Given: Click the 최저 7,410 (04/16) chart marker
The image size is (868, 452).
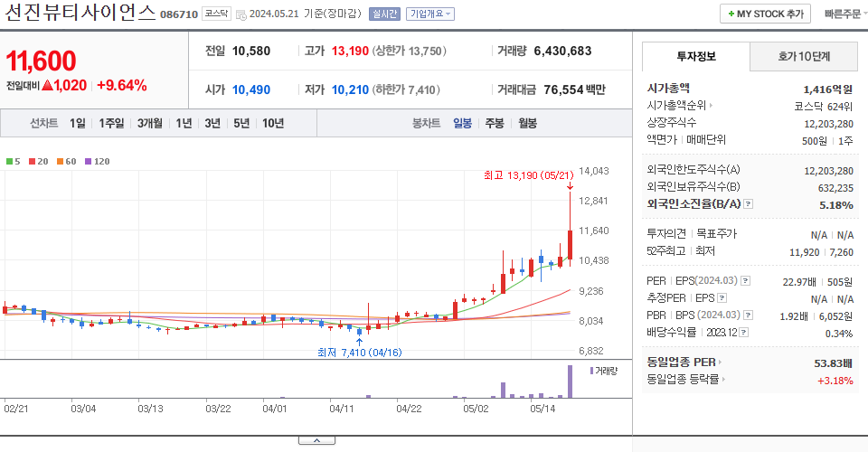Looking at the screenshot, I should click(x=359, y=353).
